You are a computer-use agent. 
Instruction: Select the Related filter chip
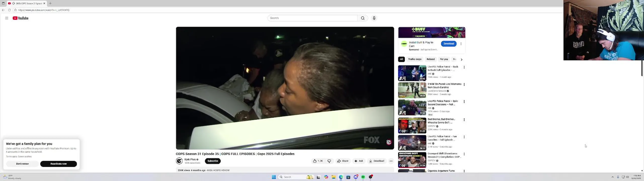[x=430, y=59]
